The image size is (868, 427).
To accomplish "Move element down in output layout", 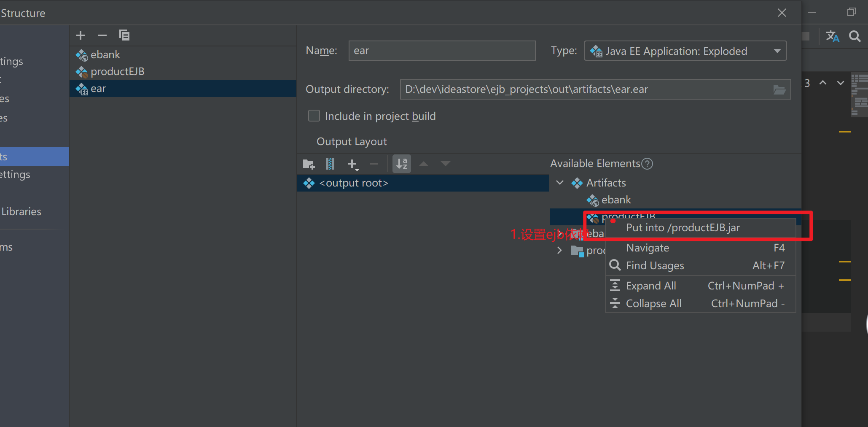I will (x=446, y=164).
